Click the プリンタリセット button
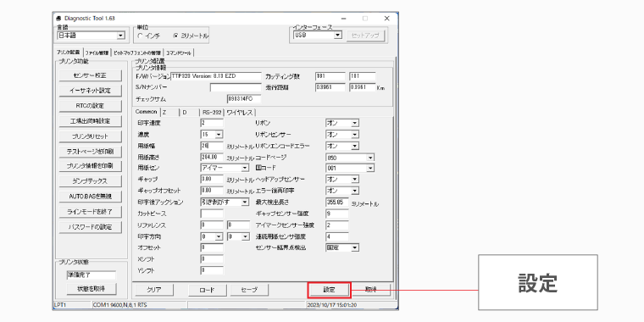 (91, 136)
